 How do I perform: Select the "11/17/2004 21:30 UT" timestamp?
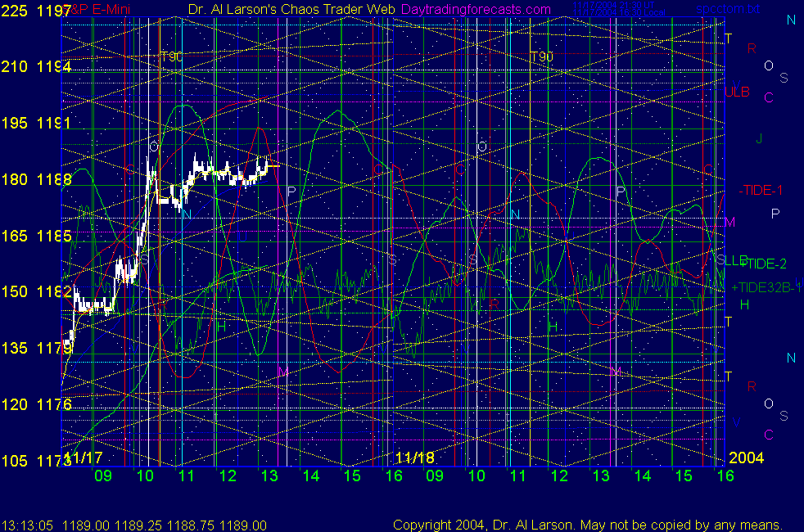[x=613, y=5]
